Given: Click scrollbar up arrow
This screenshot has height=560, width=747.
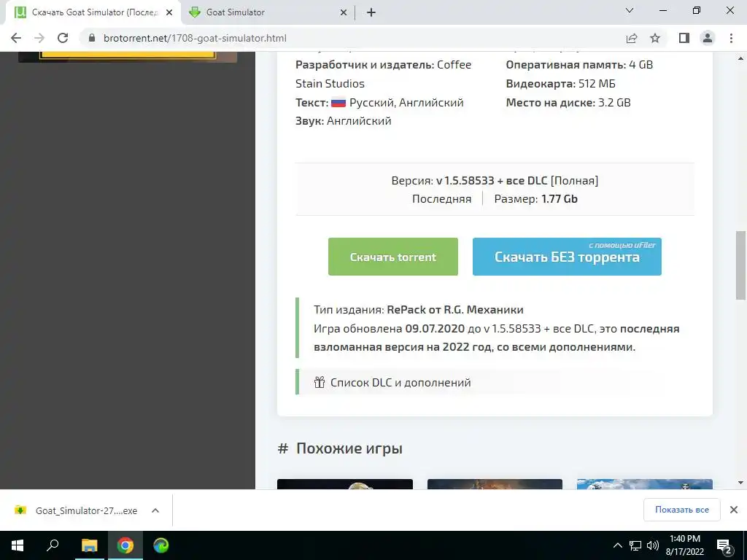Looking at the screenshot, I should (x=740, y=58).
